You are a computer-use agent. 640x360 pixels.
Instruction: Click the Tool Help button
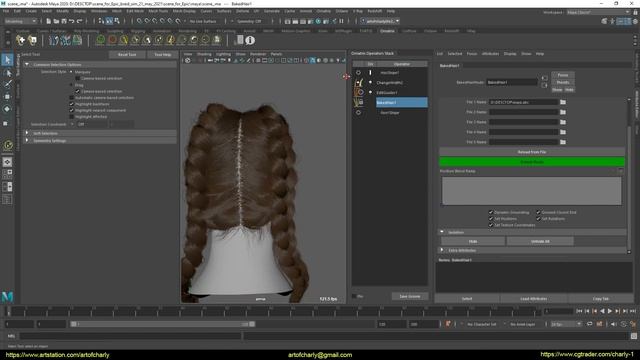[x=162, y=54]
